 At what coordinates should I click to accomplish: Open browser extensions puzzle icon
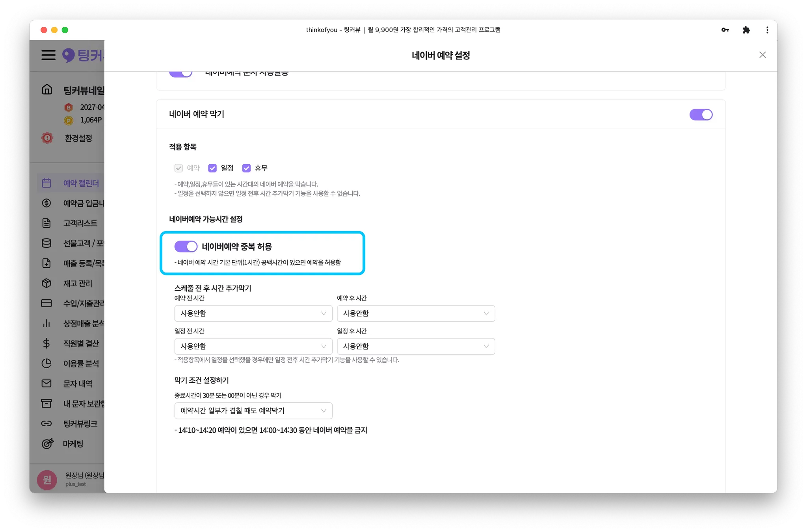pyautogui.click(x=746, y=30)
